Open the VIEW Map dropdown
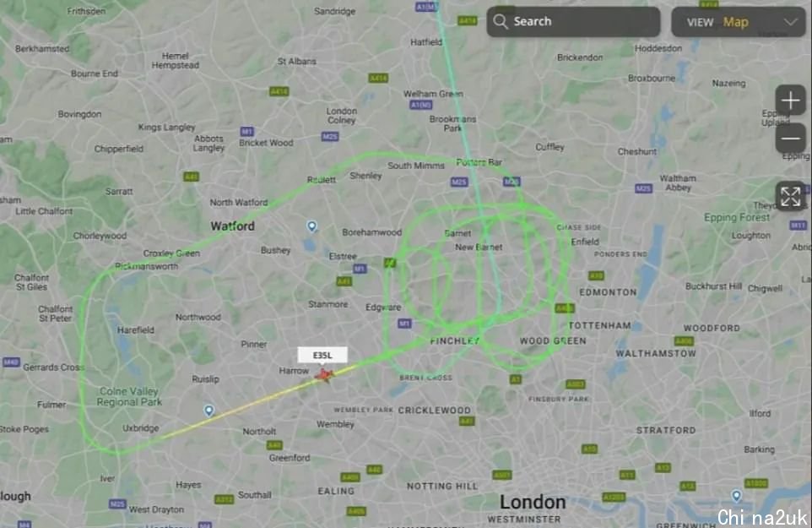 pos(739,22)
